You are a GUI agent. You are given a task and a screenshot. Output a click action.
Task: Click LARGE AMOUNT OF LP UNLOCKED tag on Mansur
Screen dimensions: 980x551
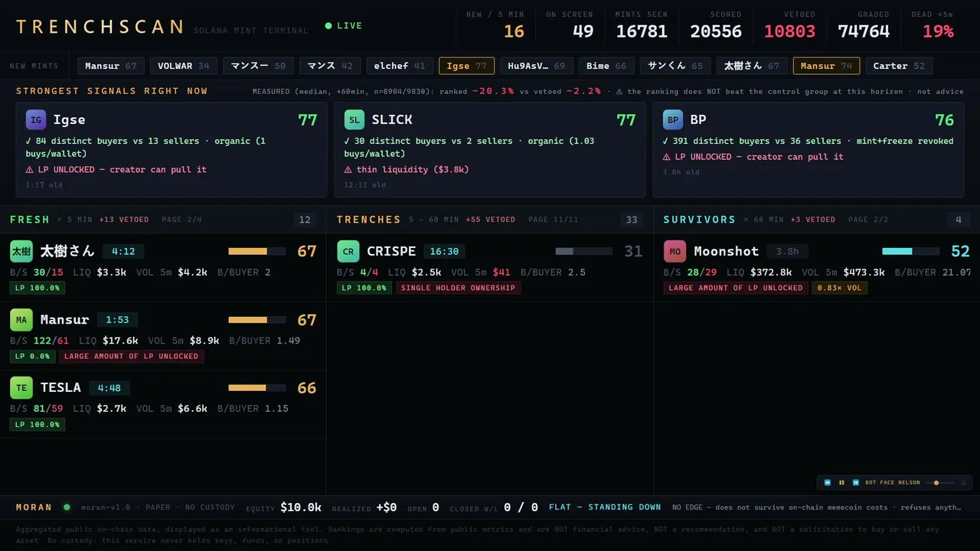(x=132, y=357)
